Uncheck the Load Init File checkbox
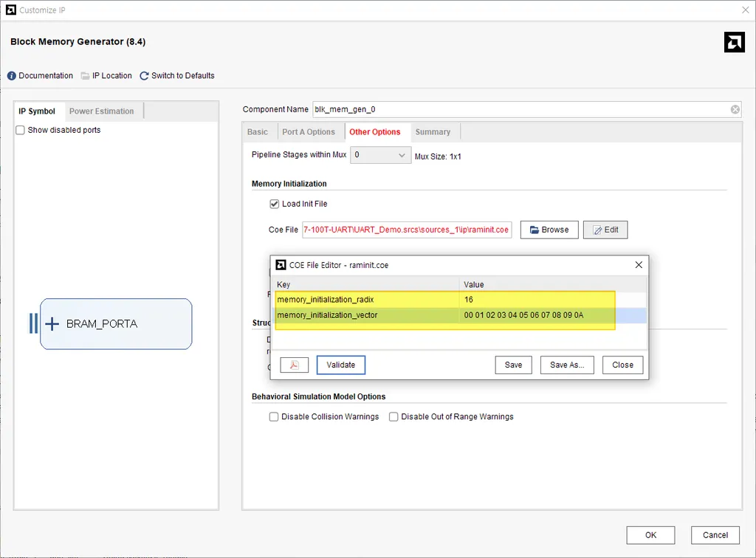The width and height of the screenshot is (756, 558). [x=275, y=204]
